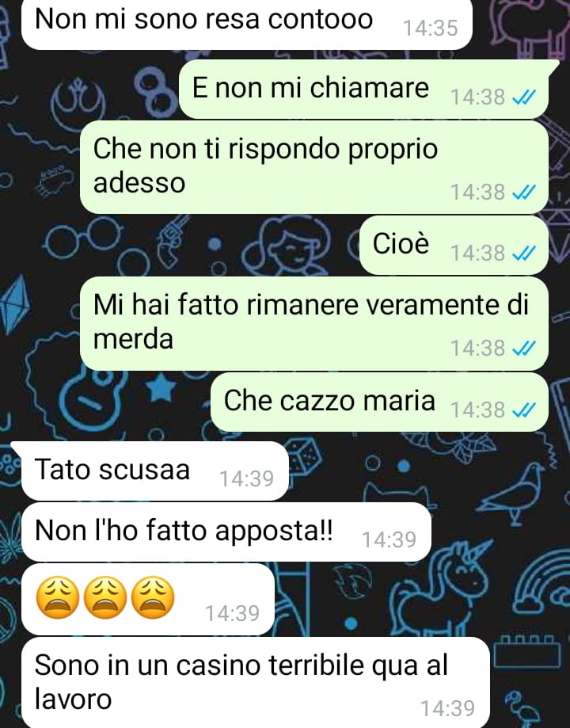570x728 pixels.
Task: Tap the middle weary face emoji
Action: point(105,598)
